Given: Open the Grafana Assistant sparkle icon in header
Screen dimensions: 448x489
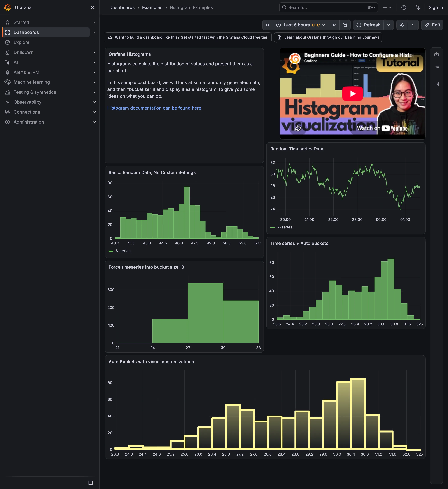Looking at the screenshot, I should tap(418, 7).
